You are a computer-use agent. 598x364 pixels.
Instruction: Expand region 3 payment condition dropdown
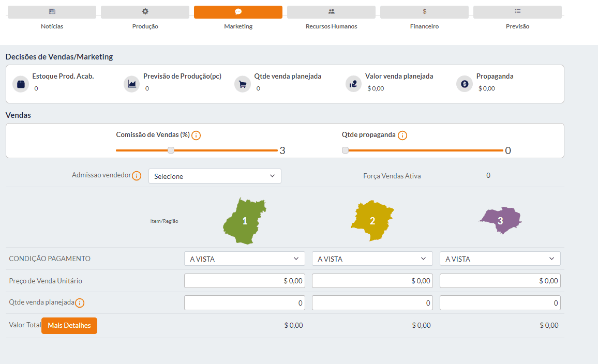(500, 259)
